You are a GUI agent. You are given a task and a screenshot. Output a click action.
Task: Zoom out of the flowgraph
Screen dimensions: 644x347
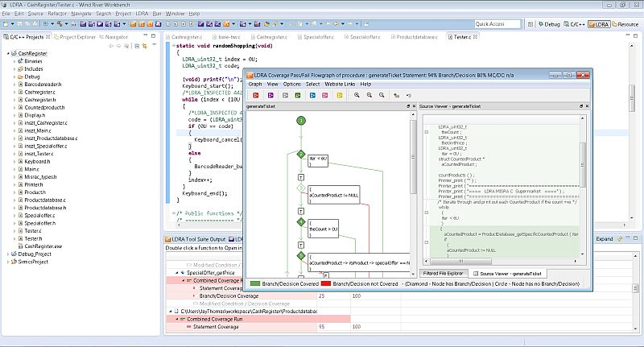pos(369,95)
